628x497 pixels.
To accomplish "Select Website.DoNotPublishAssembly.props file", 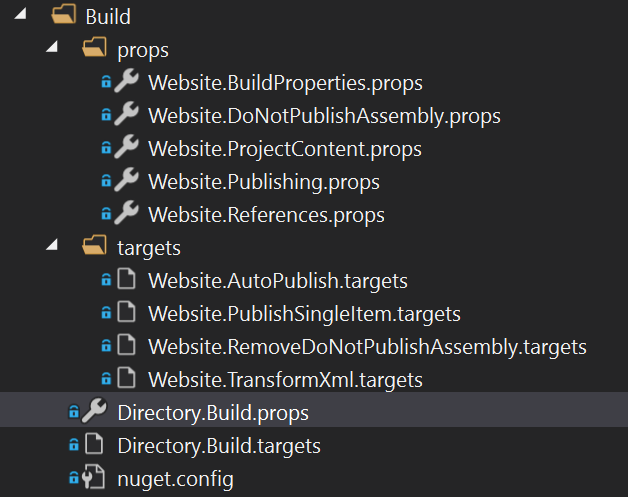I will 324,116.
